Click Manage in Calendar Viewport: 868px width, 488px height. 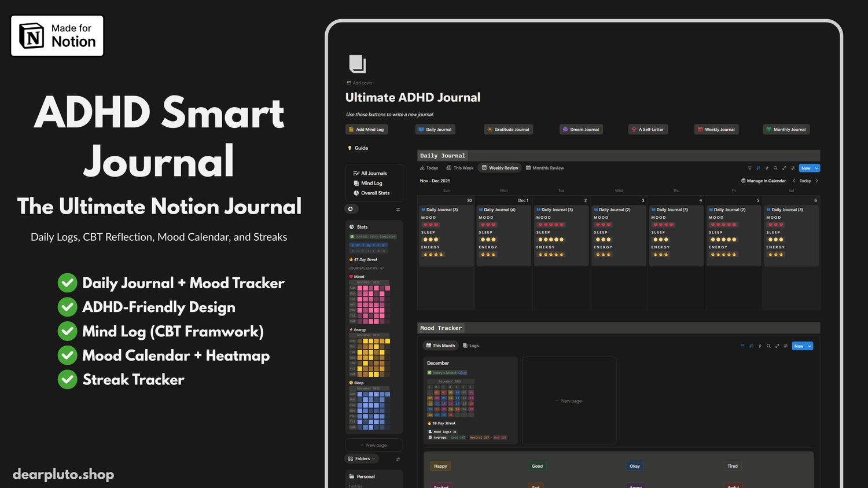coord(764,181)
